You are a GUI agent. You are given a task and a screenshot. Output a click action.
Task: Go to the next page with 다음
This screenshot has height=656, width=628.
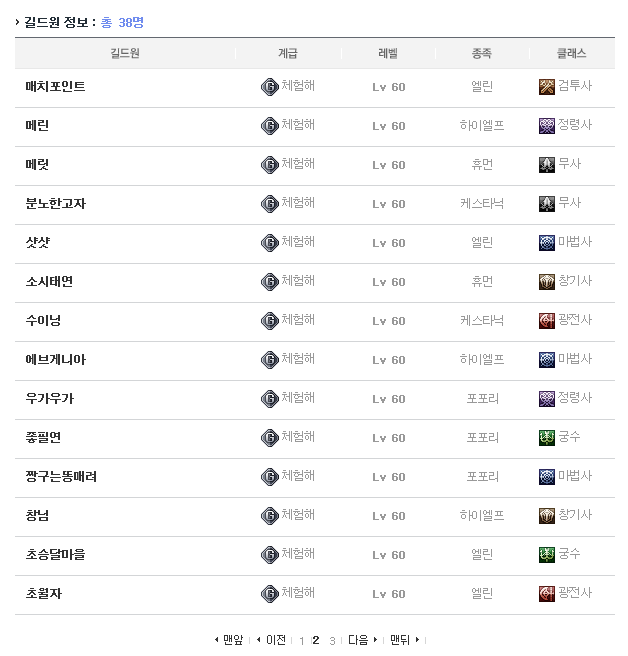(x=362, y=640)
